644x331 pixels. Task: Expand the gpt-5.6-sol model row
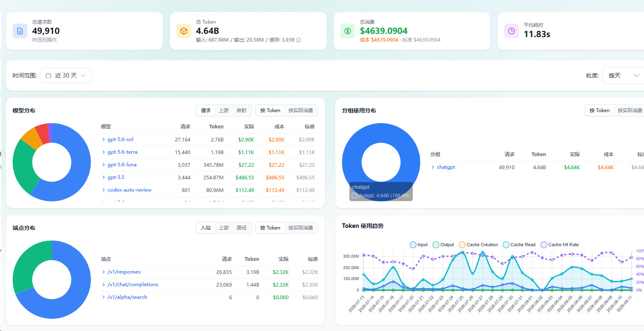tap(104, 139)
